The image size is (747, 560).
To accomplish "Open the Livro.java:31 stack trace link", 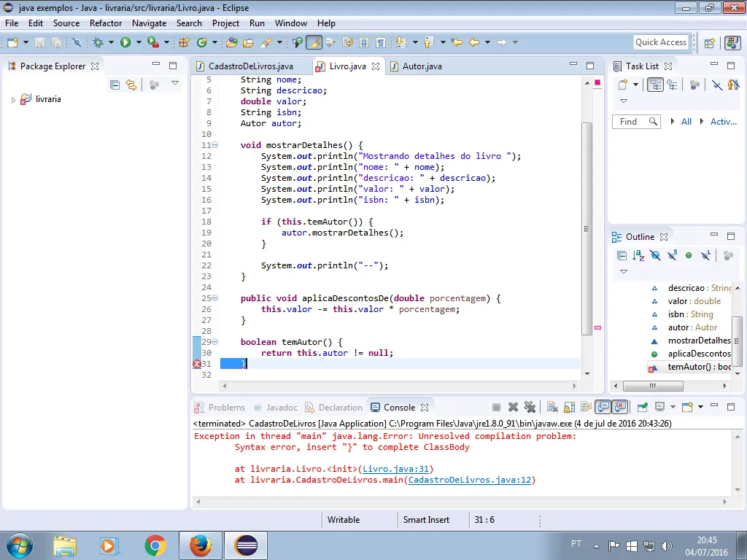I will click(397, 469).
